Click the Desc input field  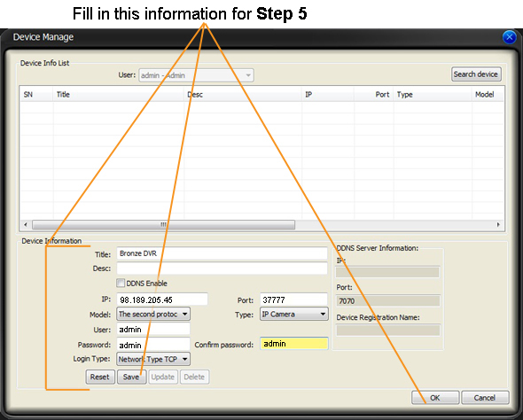[222, 268]
